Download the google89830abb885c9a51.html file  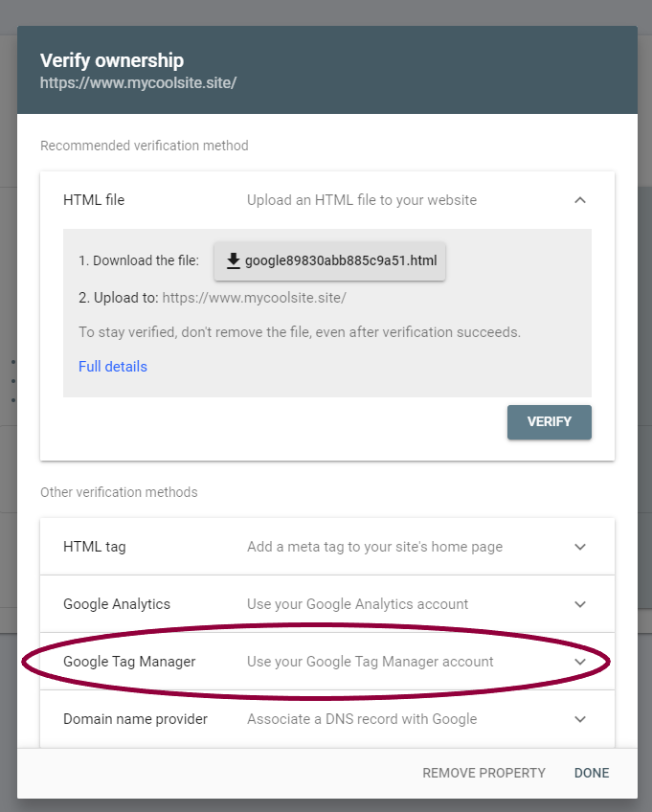point(329,261)
